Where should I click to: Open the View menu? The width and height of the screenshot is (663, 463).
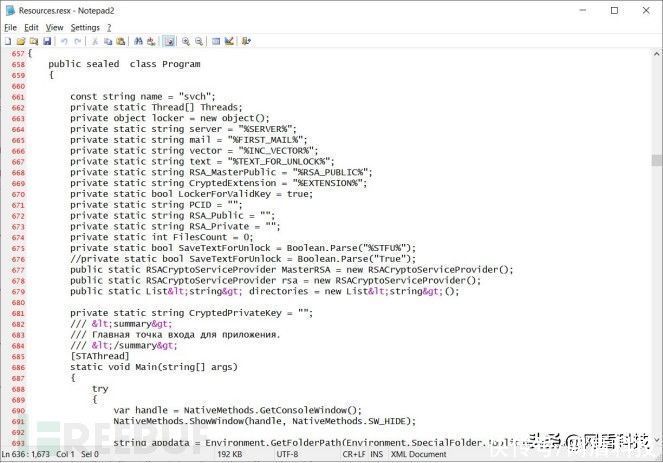pos(55,27)
